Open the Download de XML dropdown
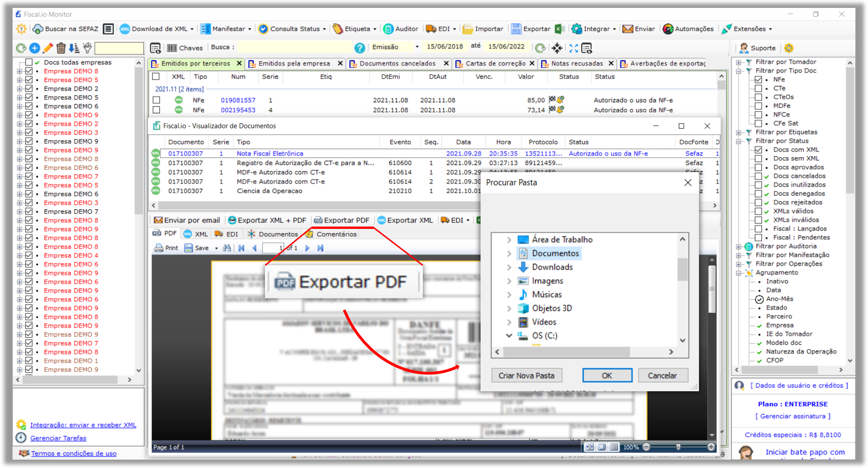 pos(192,29)
